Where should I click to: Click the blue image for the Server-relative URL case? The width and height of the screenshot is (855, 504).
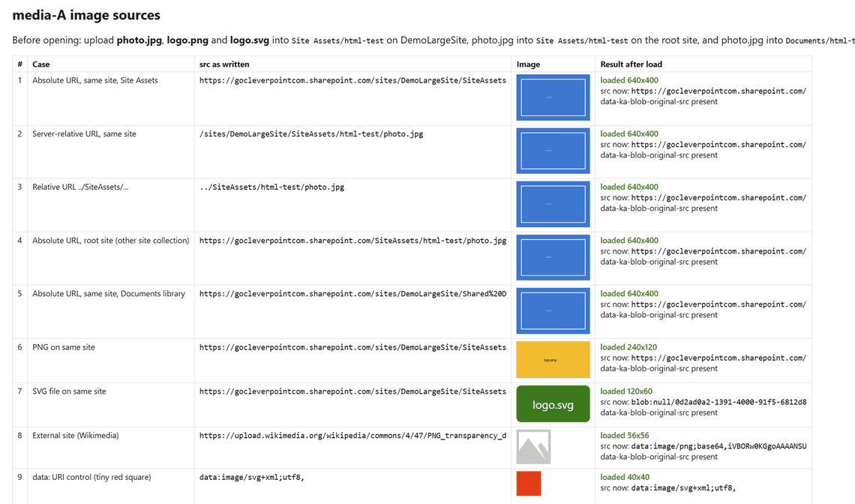(553, 151)
